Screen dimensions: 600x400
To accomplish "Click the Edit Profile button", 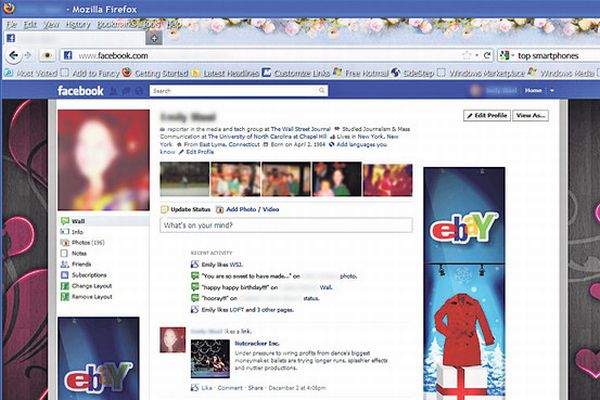I will tap(487, 115).
